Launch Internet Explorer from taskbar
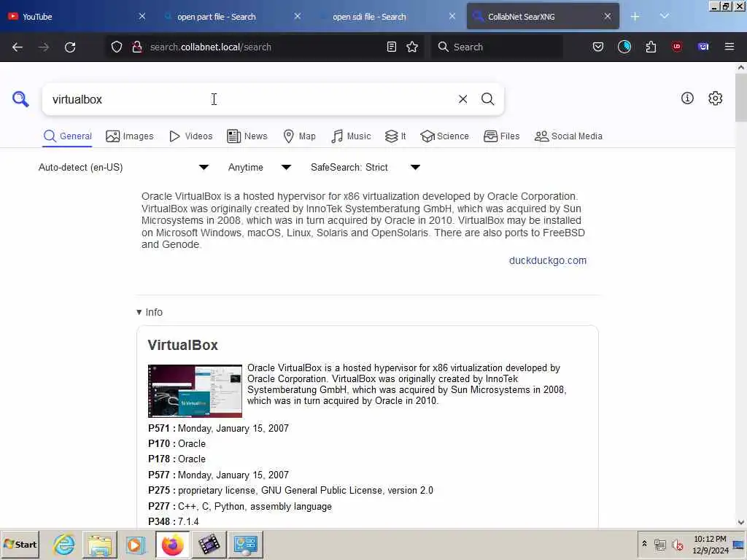Image resolution: width=747 pixels, height=560 pixels. (64, 544)
